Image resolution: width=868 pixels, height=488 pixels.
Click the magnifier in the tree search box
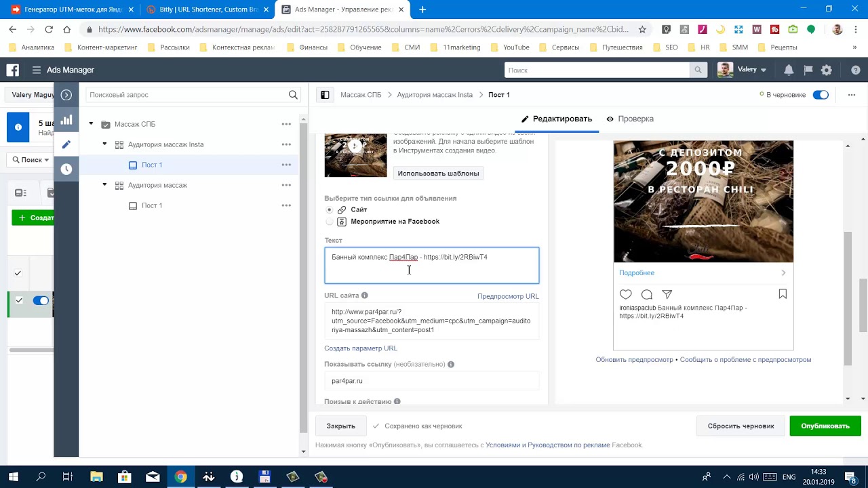pyautogui.click(x=293, y=95)
